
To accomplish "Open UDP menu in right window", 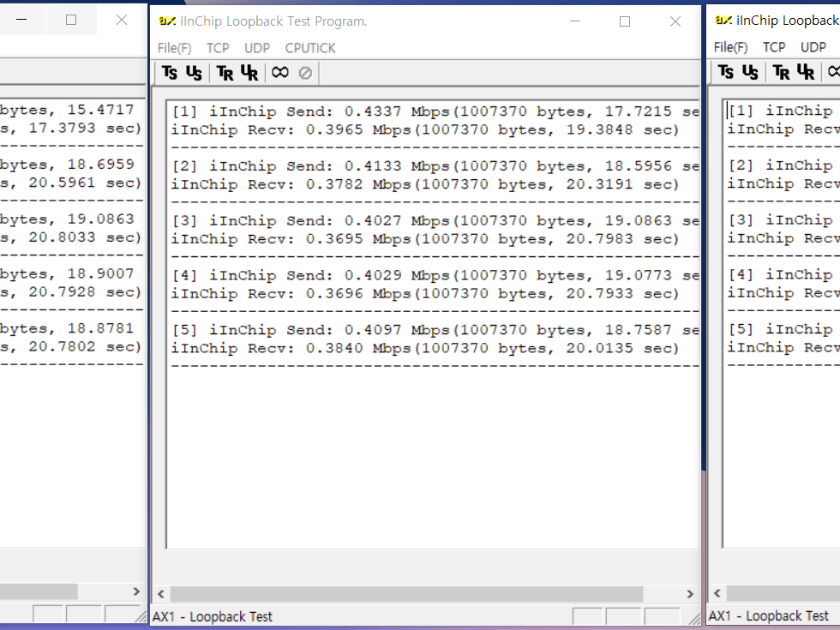I will (813, 47).
